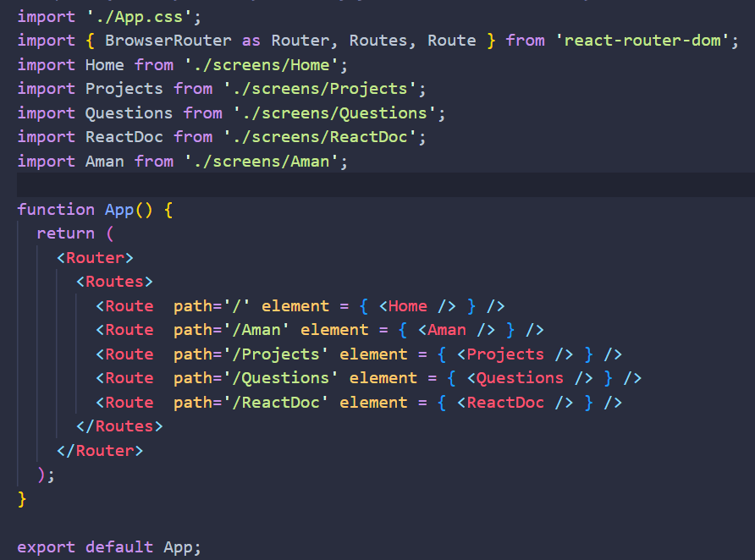Click the 'return' keyword
The width and height of the screenshot is (755, 560).
pos(66,233)
